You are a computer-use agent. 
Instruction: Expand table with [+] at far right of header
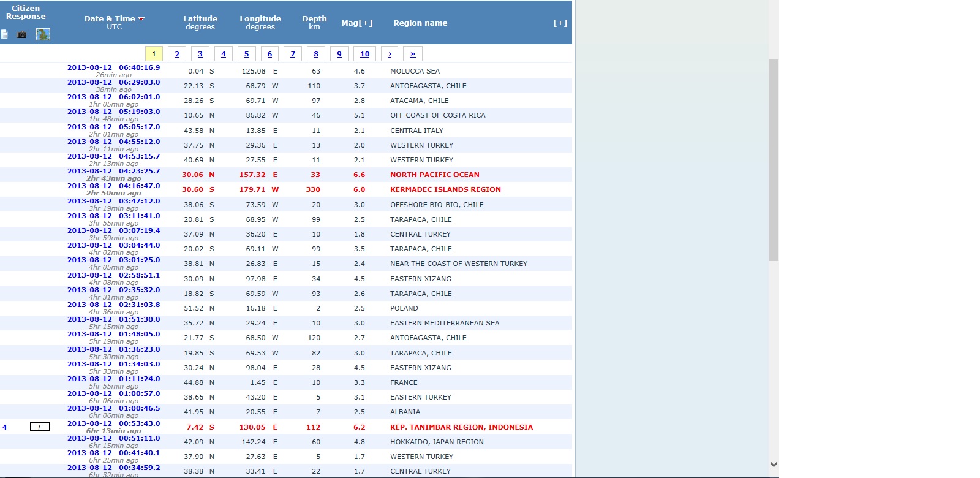[x=560, y=23]
